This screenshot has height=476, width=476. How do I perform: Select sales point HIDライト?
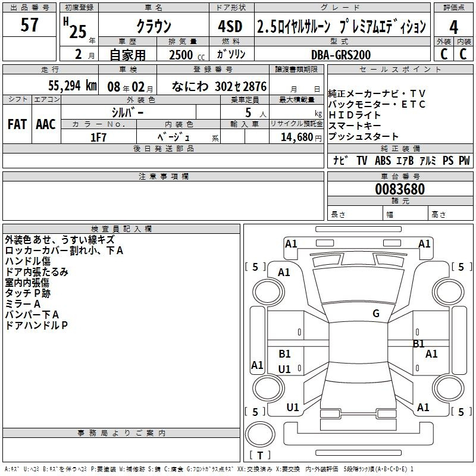355,115
